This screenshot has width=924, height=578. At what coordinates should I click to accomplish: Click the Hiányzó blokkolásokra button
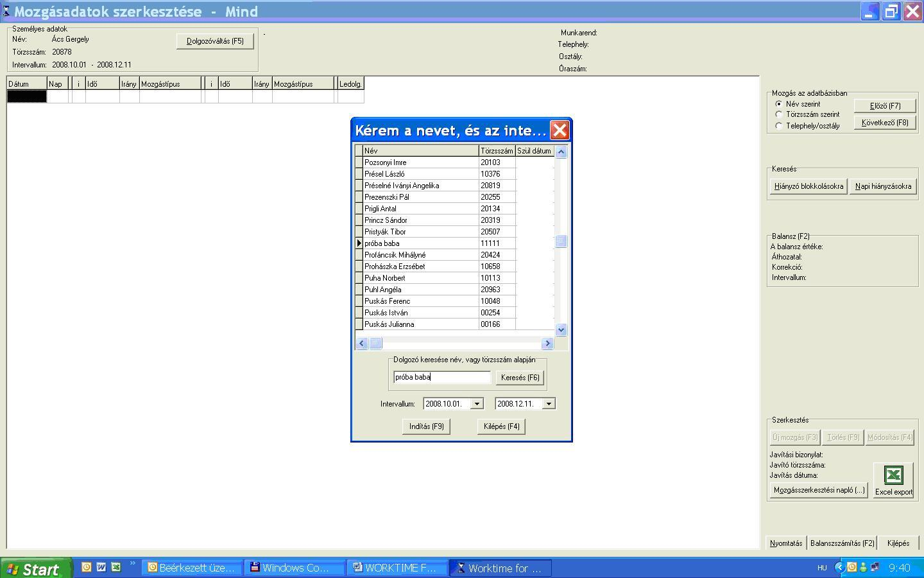pyautogui.click(x=809, y=186)
